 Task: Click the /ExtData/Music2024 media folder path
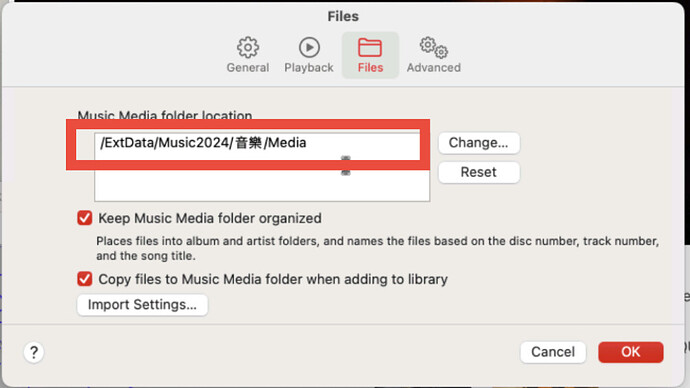point(203,143)
